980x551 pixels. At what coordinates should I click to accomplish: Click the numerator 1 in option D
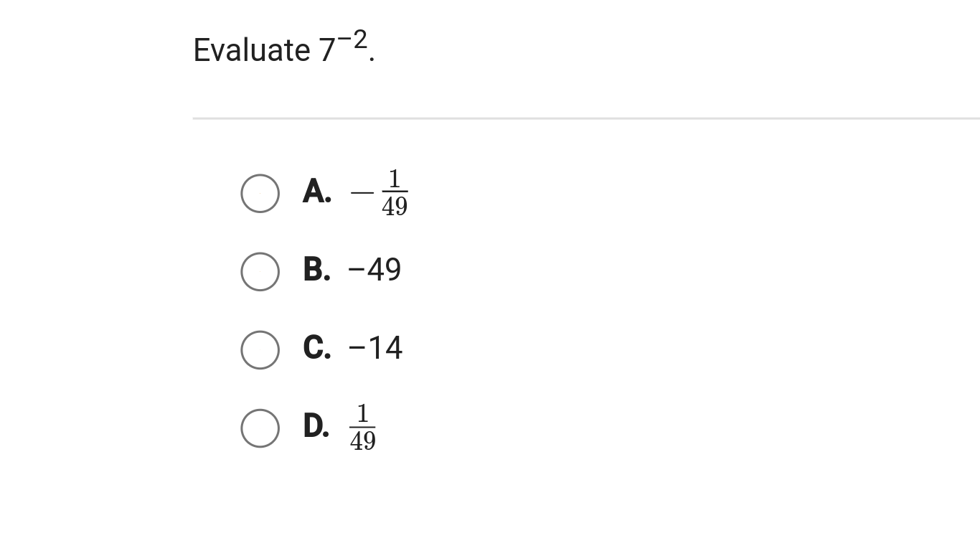point(362,413)
